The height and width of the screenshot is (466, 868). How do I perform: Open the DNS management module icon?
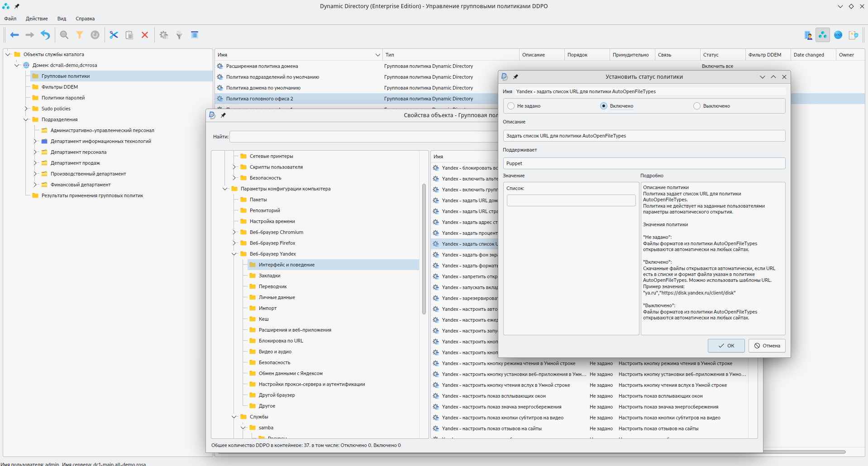pos(838,35)
